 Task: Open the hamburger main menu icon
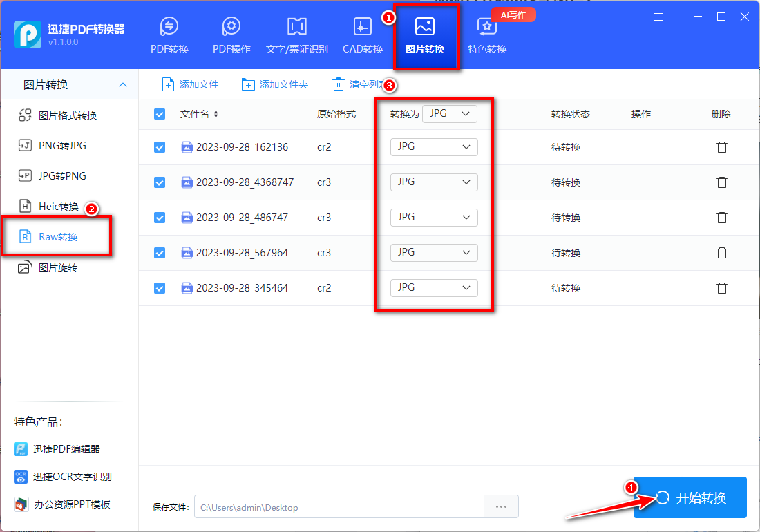tap(658, 17)
